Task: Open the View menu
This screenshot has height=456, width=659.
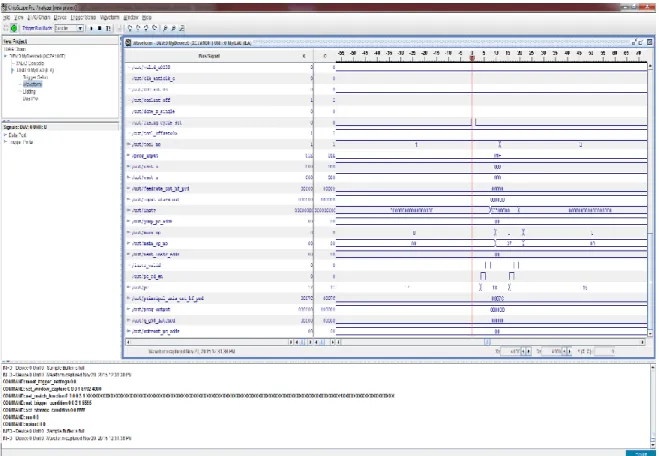Action: click(x=19, y=18)
